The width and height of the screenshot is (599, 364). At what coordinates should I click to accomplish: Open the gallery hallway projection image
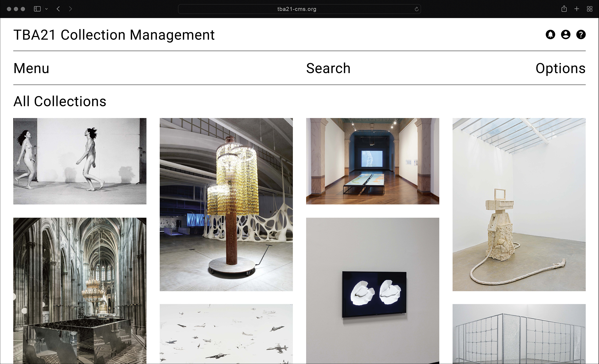point(372,161)
